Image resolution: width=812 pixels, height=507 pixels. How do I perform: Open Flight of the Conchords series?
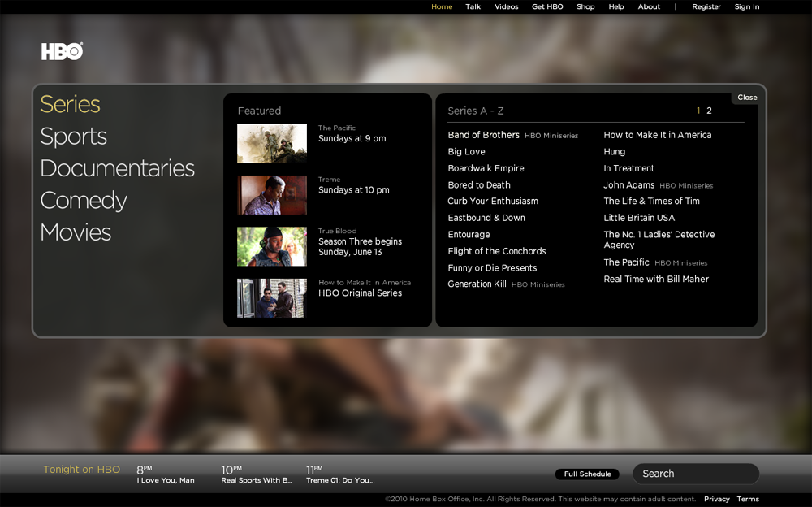[x=497, y=251]
